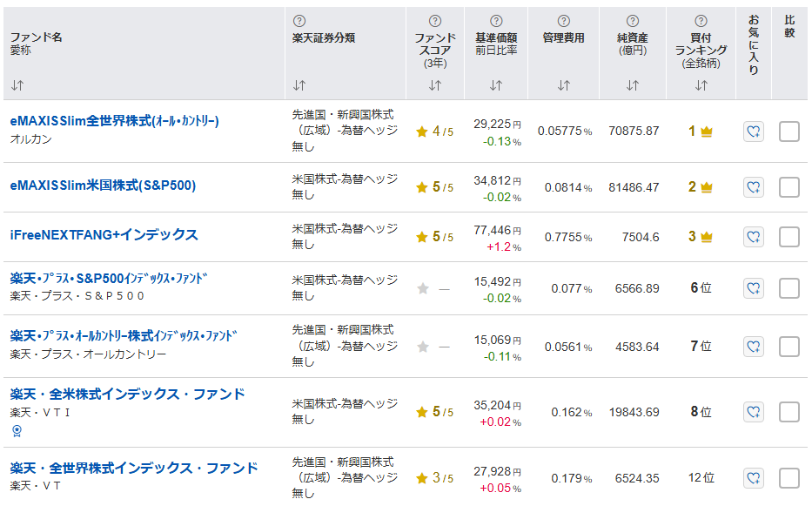Sort table by 買付ランキング arrows
The image size is (812, 506).
click(701, 85)
